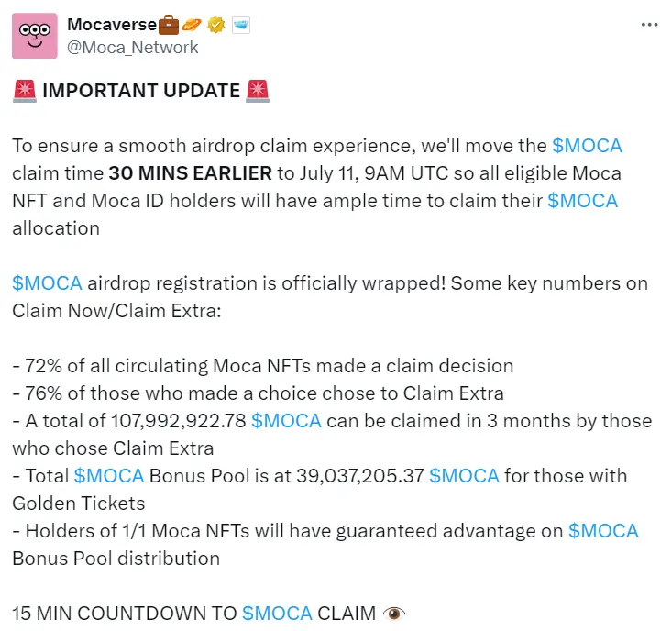Open the @Moca_Network handle link

coord(133,47)
